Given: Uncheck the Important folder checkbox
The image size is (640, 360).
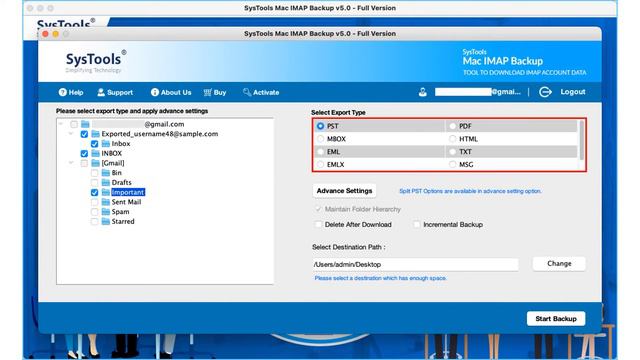Looking at the screenshot, I should tap(94, 192).
